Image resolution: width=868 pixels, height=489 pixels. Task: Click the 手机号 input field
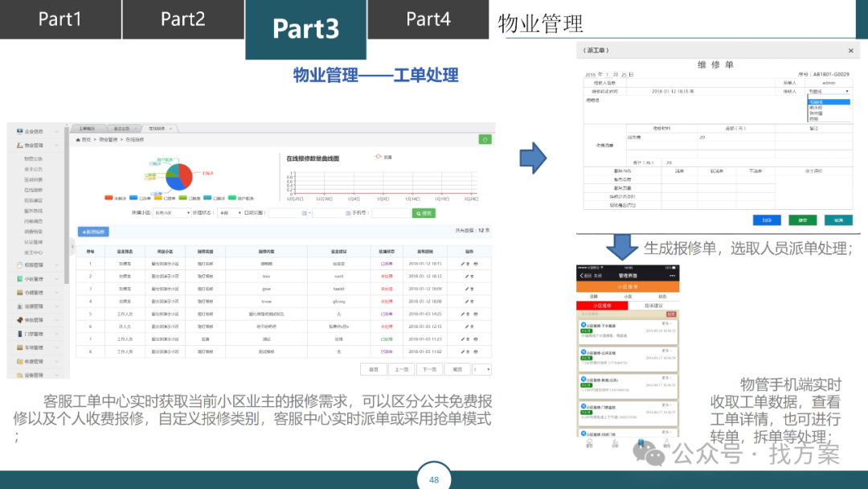[x=391, y=213]
